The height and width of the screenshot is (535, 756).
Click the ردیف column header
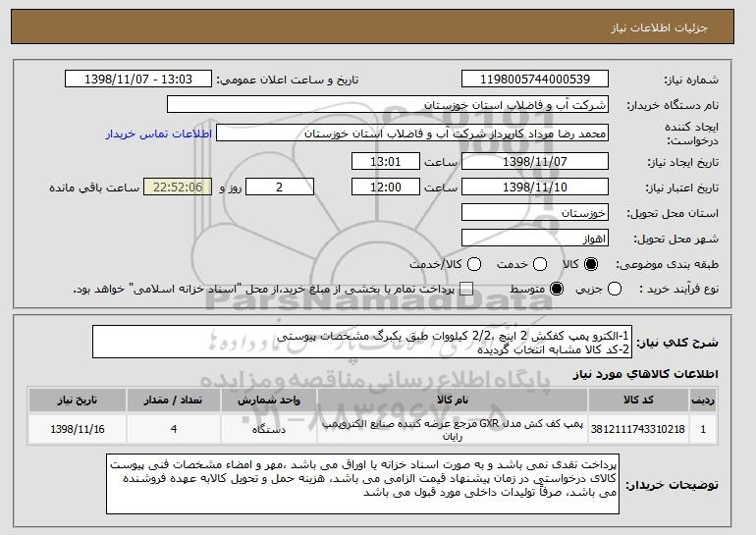point(703,401)
